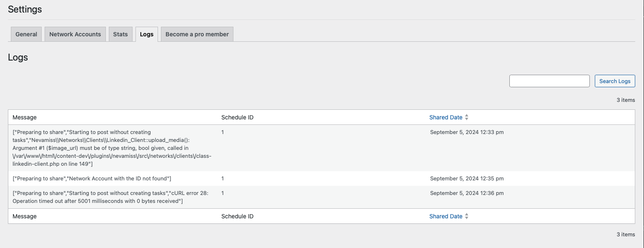
Task: Select the cURL error 28 log entry
Action: coord(110,197)
